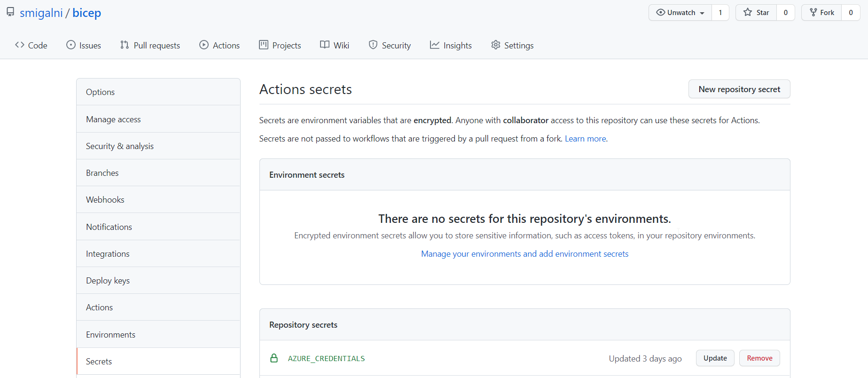The height and width of the screenshot is (378, 868).
Task: Click the Code tab brackets icon
Action: [x=20, y=45]
